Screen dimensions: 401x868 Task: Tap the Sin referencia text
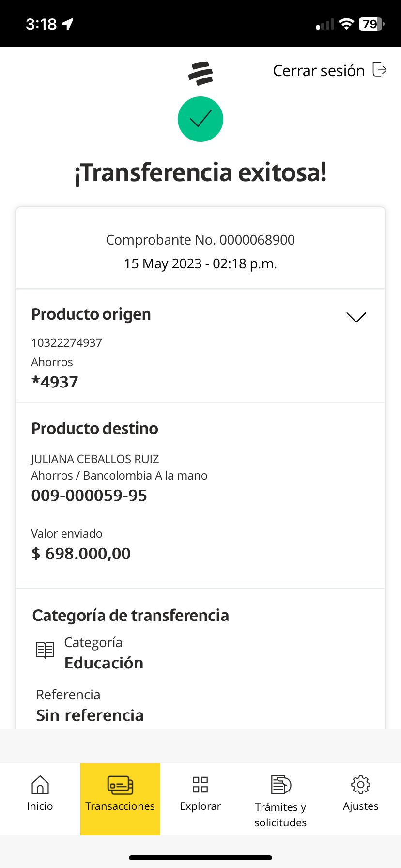90,715
